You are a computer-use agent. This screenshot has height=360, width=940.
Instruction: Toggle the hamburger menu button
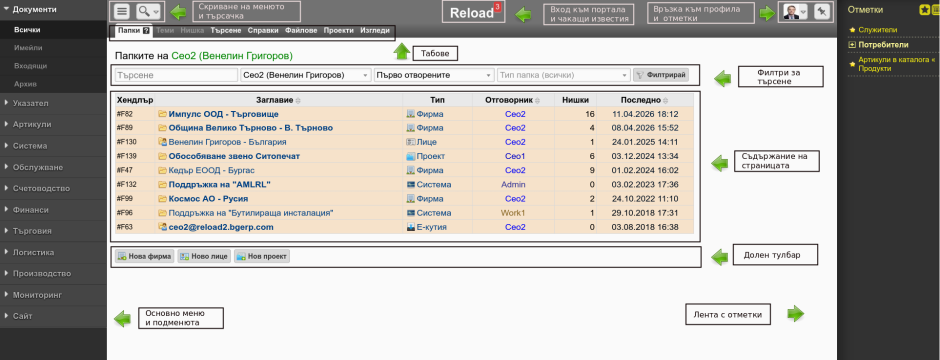122,11
